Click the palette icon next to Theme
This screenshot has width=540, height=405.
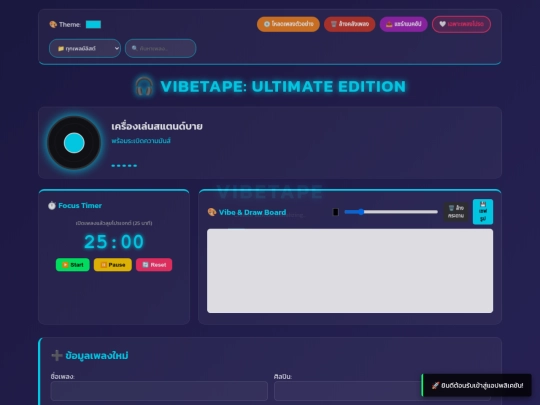(53, 24)
